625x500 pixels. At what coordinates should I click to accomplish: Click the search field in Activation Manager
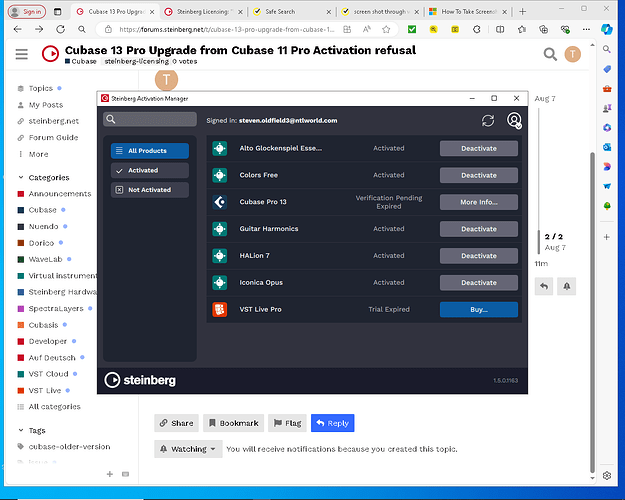[x=150, y=119]
